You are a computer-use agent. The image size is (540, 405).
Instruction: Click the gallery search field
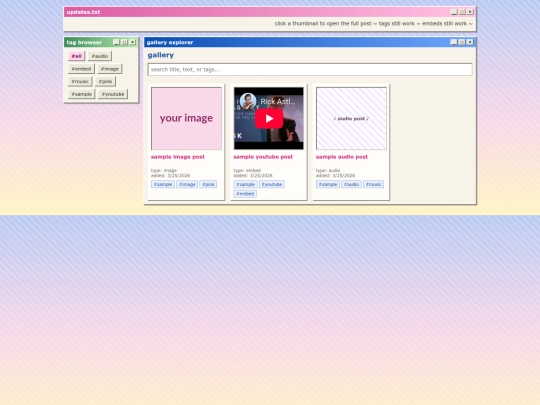pos(310,69)
